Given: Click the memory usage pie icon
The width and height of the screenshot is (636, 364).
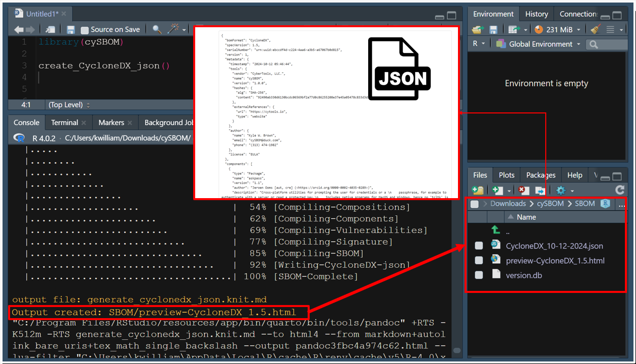Looking at the screenshot, I should click(x=539, y=30).
